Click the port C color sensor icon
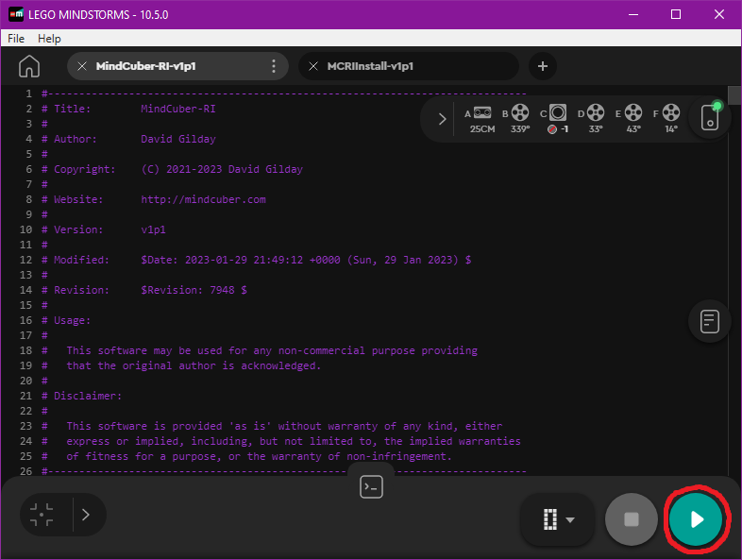Screen dimensions: 742x560 click(x=558, y=113)
